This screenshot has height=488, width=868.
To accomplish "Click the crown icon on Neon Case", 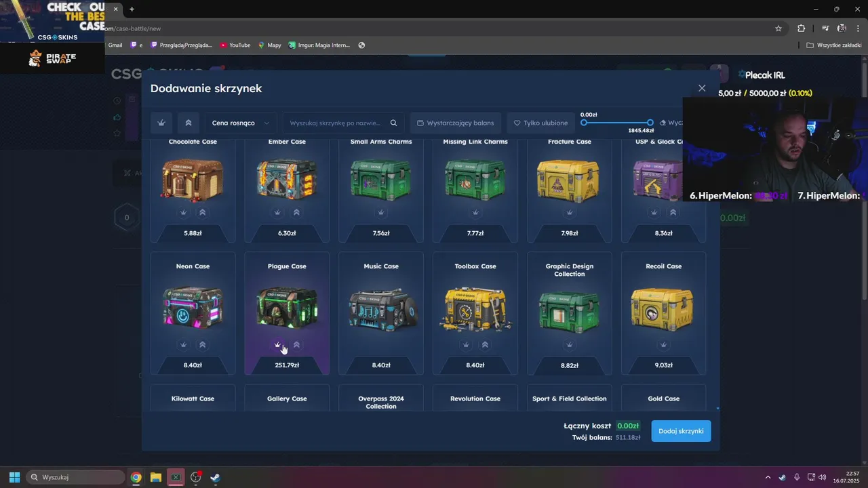I will [x=183, y=344].
